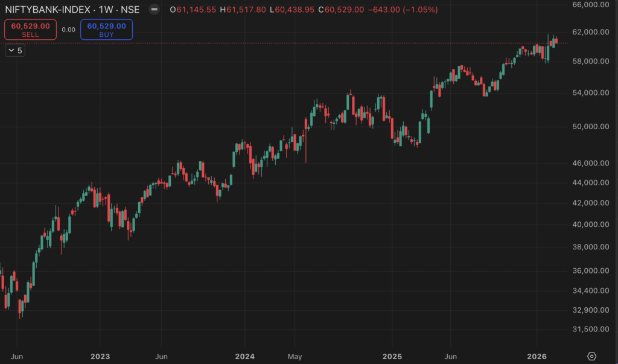Expand the collapsed indicators legend showing 5
The width and height of the screenshot is (618, 364).
click(14, 51)
